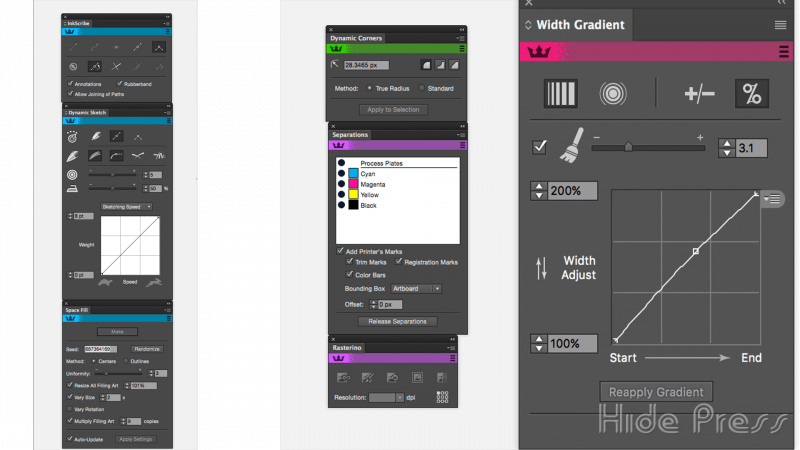This screenshot has height=450, width=800.
Task: Select the linear stripes gradient icon
Action: click(559, 94)
